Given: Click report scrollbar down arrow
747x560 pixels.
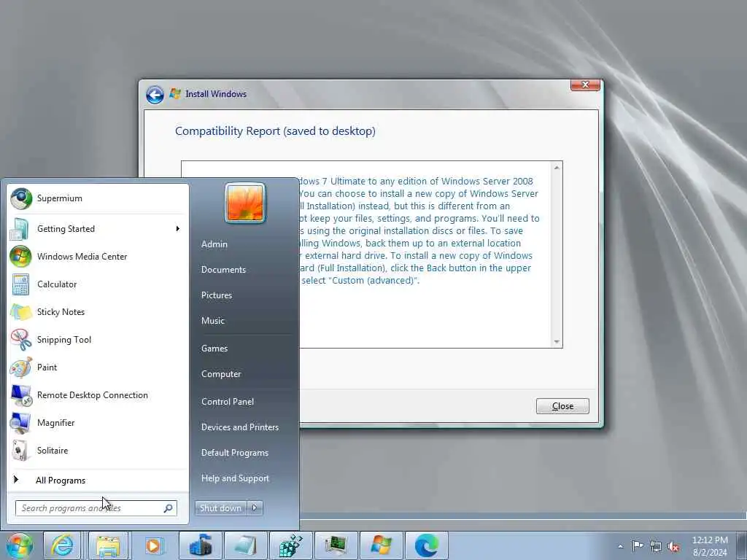Looking at the screenshot, I should click(x=557, y=342).
